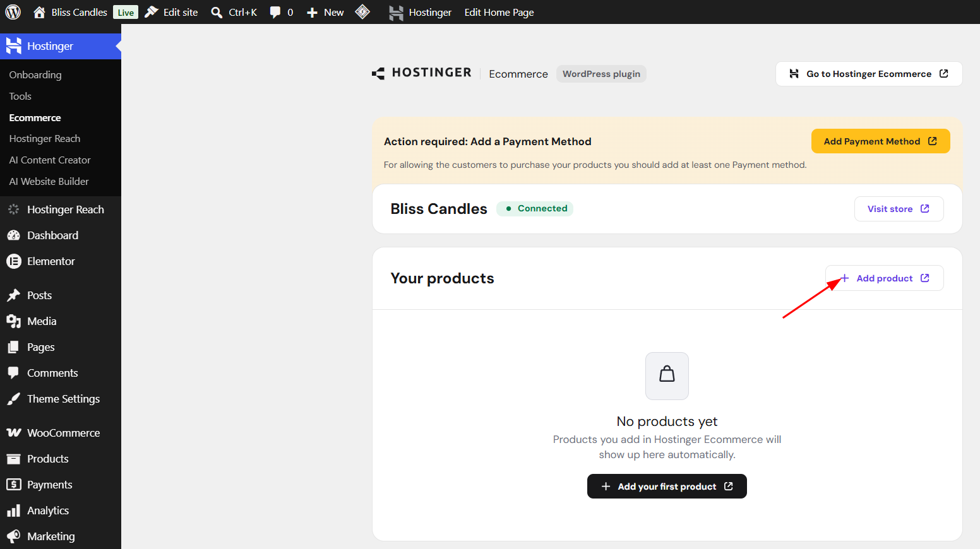980x549 pixels.
Task: Click the Hostinger text in admin bar
Action: click(x=430, y=13)
